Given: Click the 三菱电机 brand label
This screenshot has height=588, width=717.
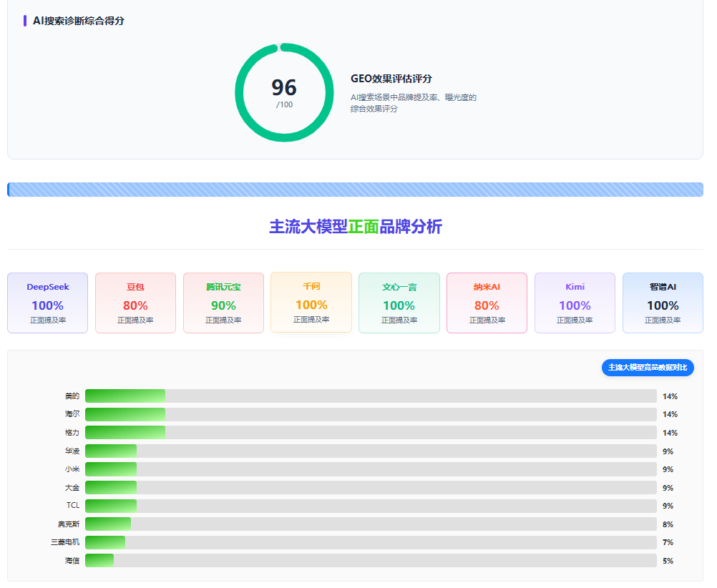Looking at the screenshot, I should (65, 542).
